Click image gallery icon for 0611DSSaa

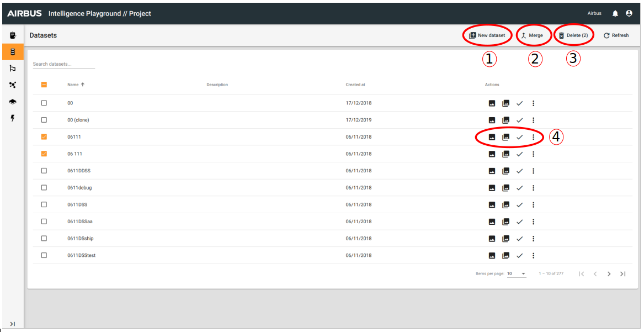point(505,222)
